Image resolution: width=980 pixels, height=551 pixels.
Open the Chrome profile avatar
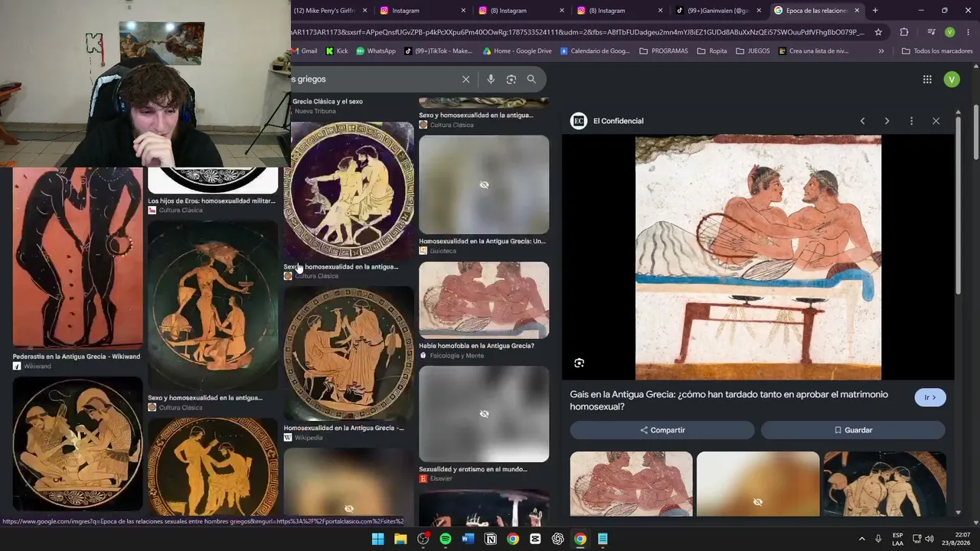pos(949,32)
